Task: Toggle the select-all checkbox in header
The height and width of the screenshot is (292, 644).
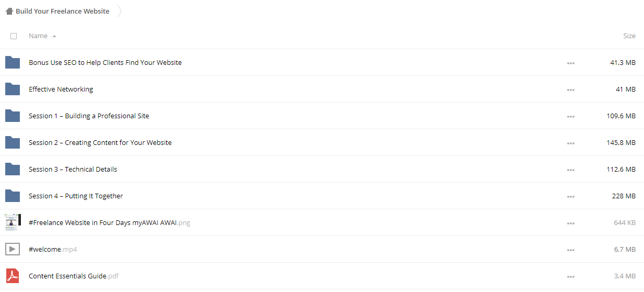Action: point(14,36)
